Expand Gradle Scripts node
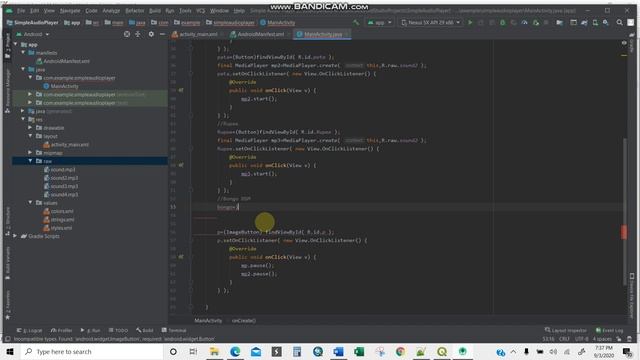The width and height of the screenshot is (640, 360). (x=15, y=236)
